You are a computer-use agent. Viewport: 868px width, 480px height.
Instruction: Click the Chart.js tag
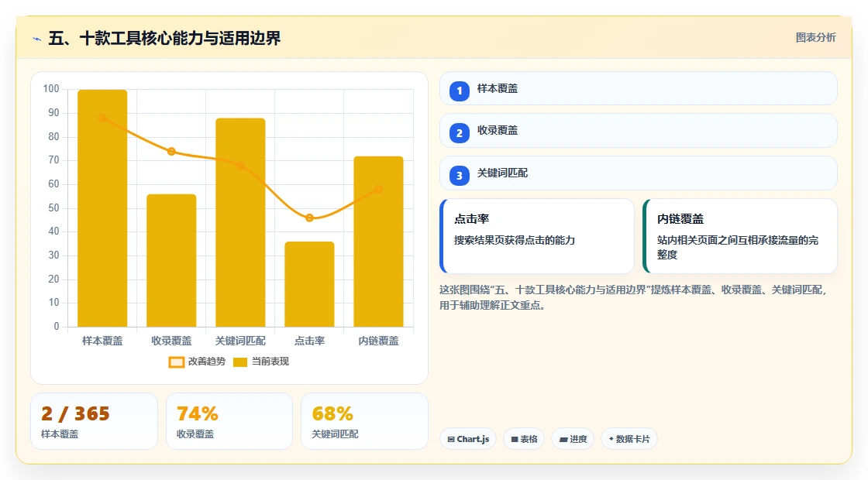click(x=468, y=439)
